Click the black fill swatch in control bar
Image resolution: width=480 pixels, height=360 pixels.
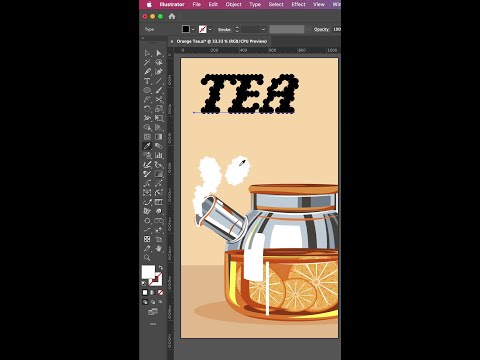186,29
